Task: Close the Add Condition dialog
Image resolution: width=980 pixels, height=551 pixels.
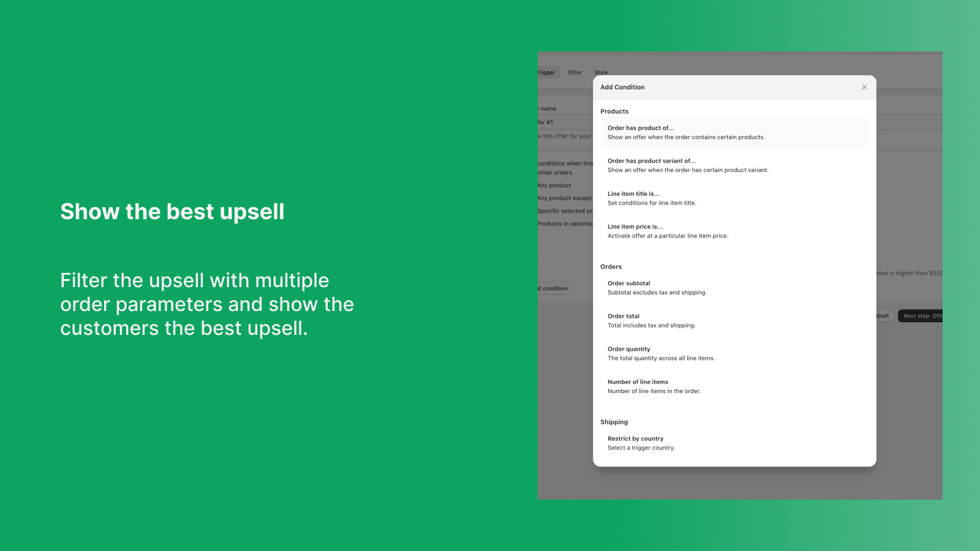Action: pos(864,87)
